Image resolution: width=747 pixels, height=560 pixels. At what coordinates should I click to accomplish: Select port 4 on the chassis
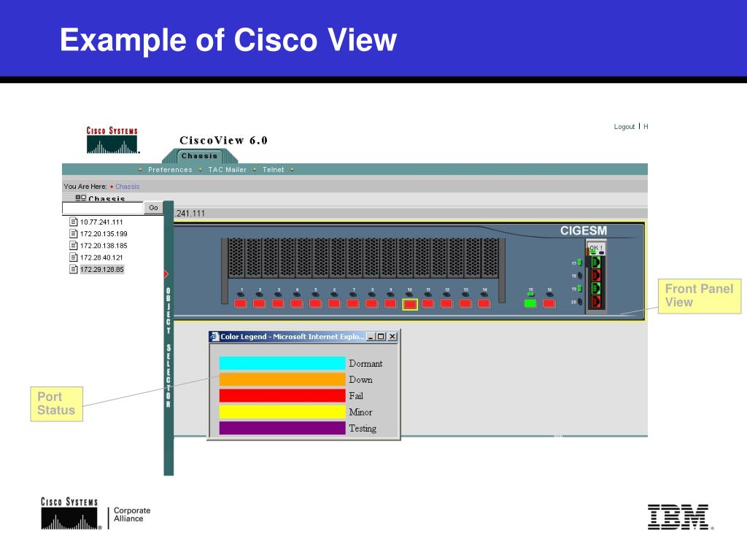(297, 303)
